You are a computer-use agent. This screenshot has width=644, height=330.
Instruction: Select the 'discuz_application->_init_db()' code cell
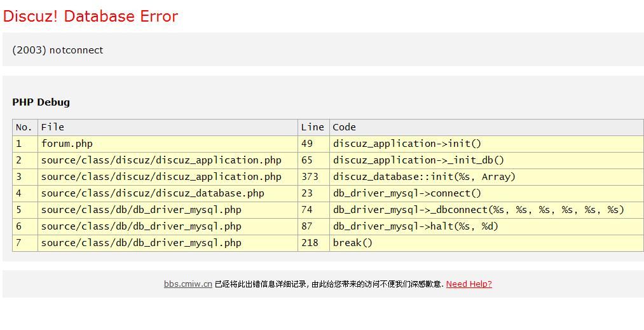[x=487, y=160]
